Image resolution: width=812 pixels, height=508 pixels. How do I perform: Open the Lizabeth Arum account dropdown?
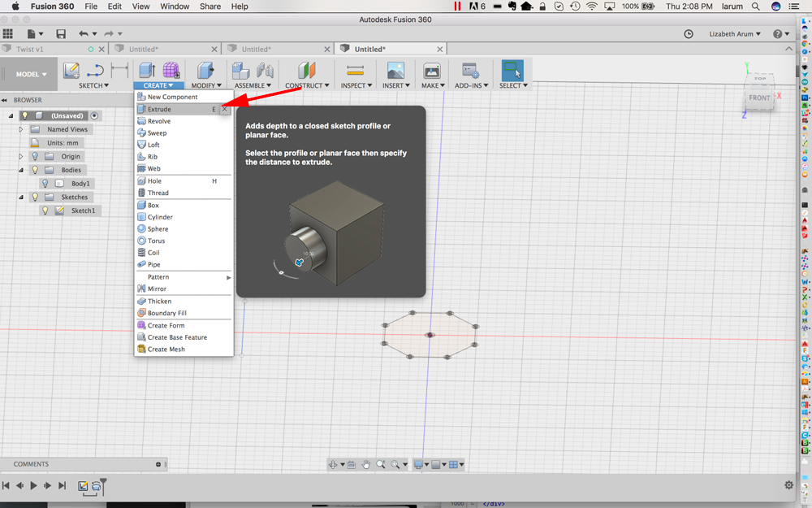click(735, 33)
